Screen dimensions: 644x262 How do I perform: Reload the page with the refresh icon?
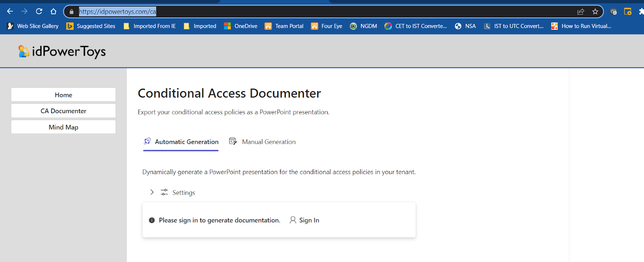39,11
